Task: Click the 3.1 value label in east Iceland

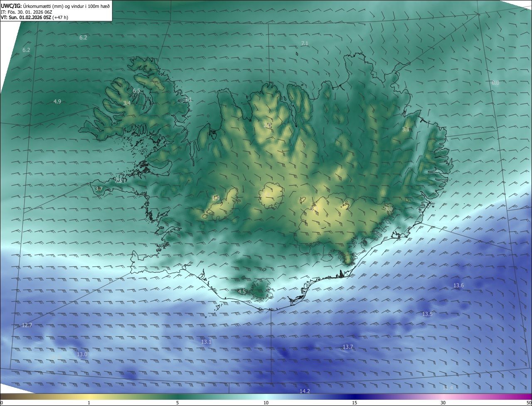Action: tap(406, 130)
